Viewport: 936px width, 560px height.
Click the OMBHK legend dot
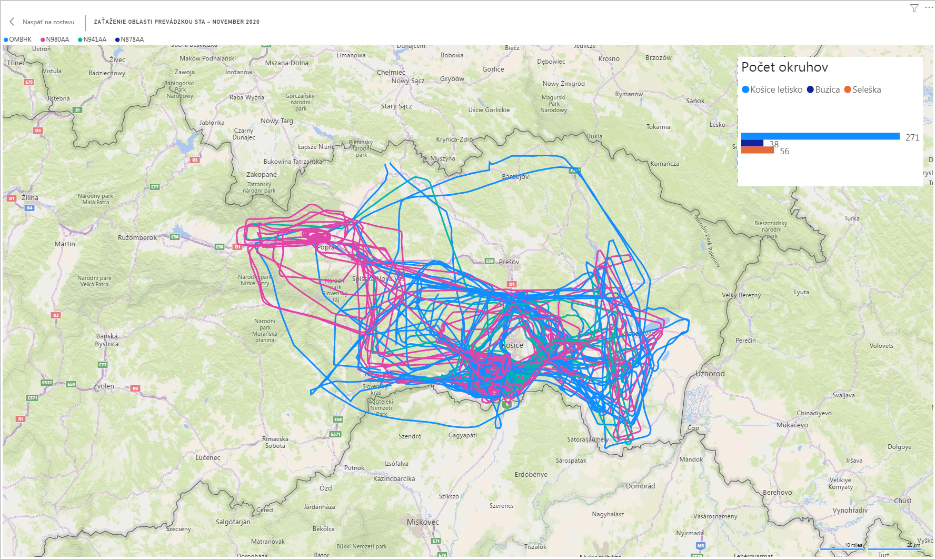click(x=6, y=39)
